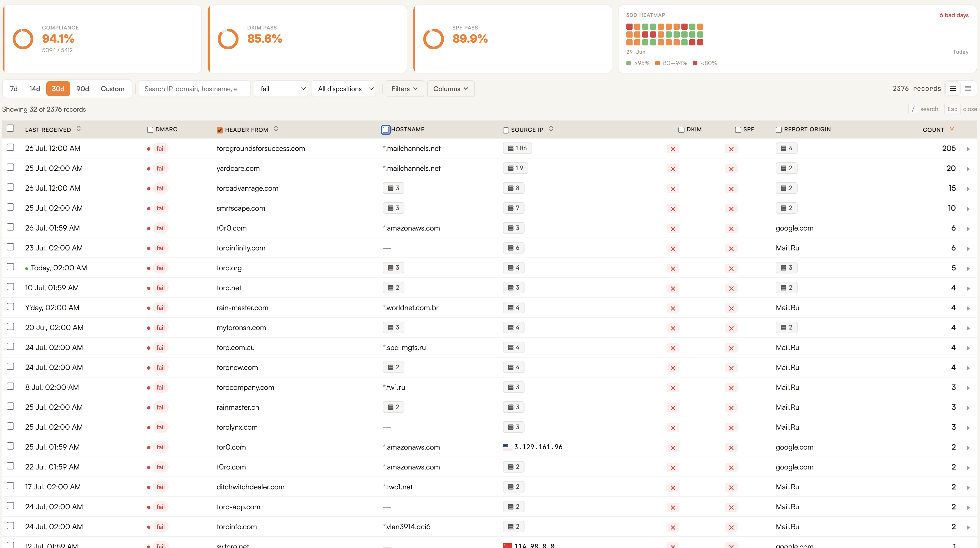
Task: Click fail badge in toro.org row
Action: [x=161, y=268]
